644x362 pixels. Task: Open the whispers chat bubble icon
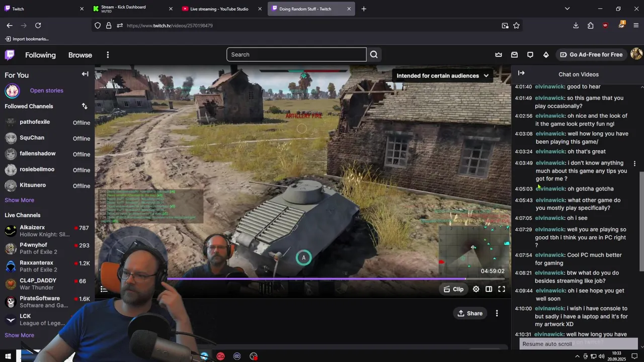(530, 55)
